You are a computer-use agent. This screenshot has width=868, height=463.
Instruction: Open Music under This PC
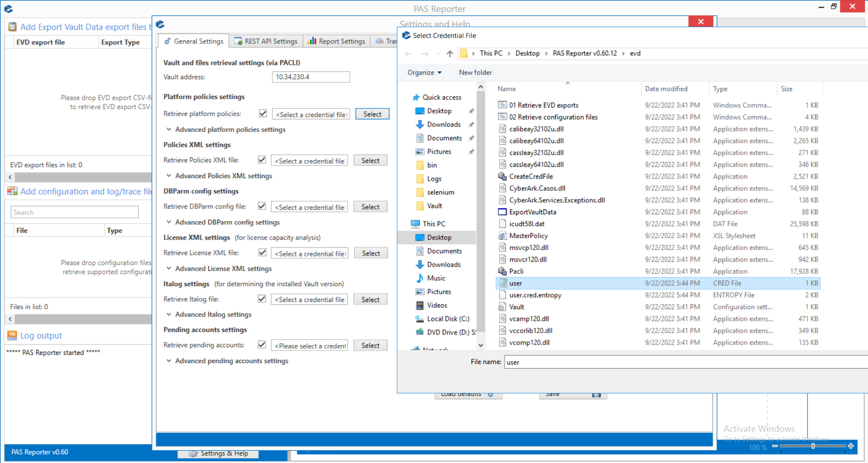(436, 278)
